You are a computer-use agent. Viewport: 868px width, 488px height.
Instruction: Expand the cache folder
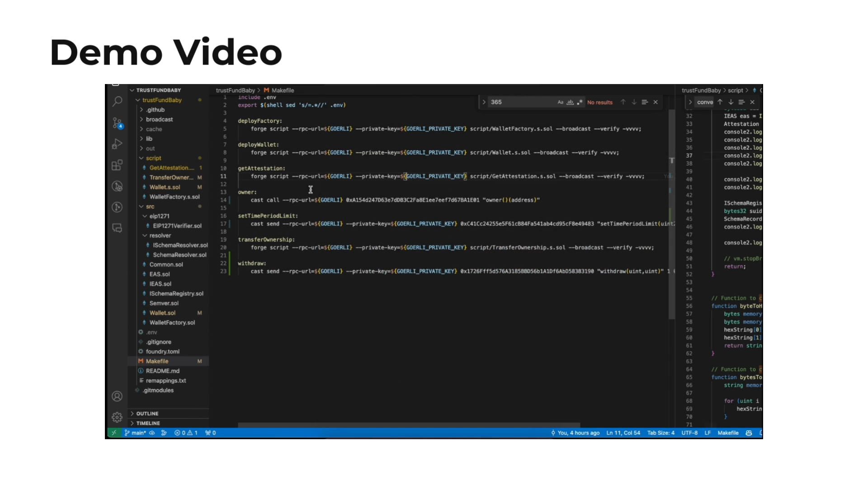(x=168, y=129)
